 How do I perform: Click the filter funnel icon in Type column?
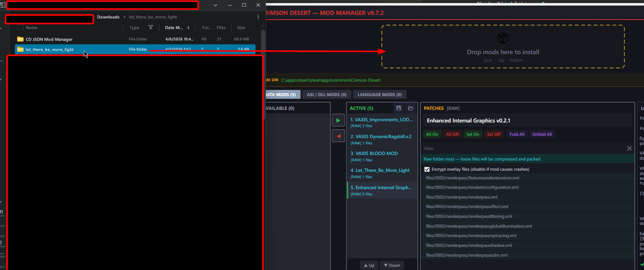pyautogui.click(x=151, y=27)
